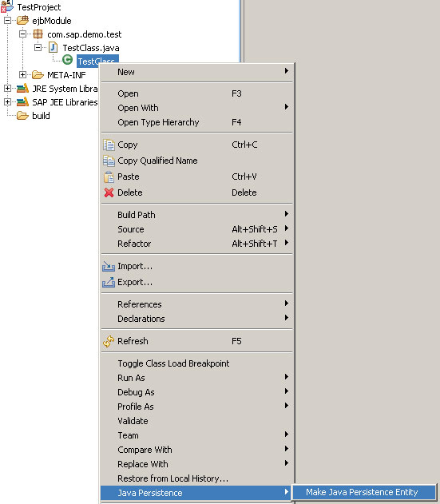This screenshot has height=504, width=440.
Task: Select the green TestClass class icon
Action: (x=68, y=60)
